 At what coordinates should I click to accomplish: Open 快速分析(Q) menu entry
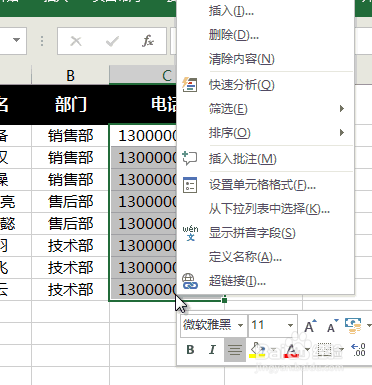[265, 85]
